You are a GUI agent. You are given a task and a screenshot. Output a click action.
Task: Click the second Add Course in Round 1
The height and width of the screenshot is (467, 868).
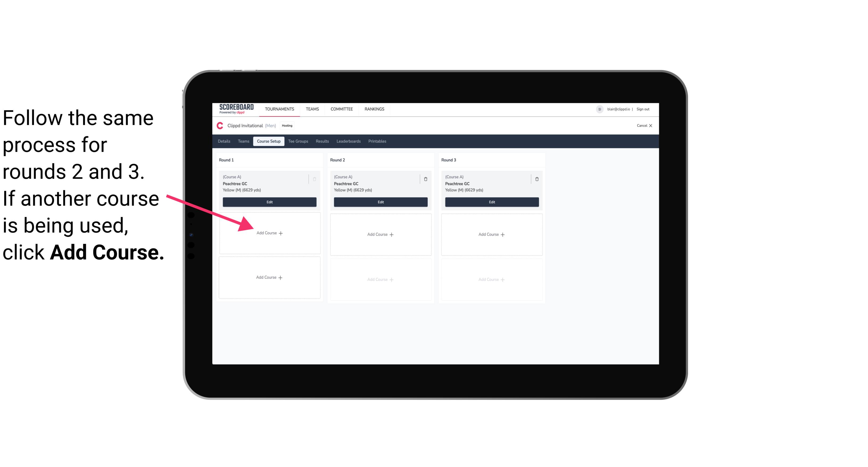[269, 277]
